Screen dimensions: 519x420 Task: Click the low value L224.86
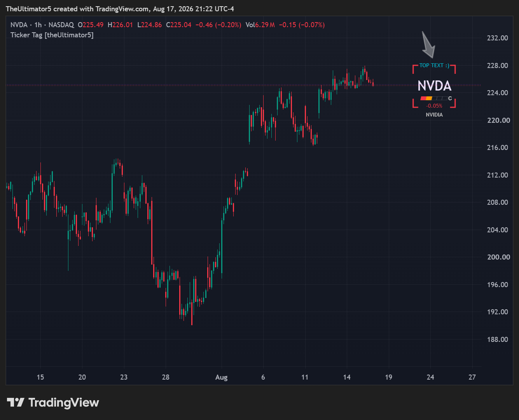point(149,25)
